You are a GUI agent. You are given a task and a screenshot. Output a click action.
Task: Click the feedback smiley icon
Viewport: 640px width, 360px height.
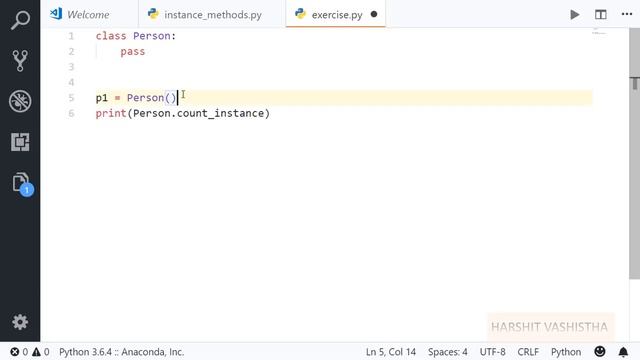point(600,351)
